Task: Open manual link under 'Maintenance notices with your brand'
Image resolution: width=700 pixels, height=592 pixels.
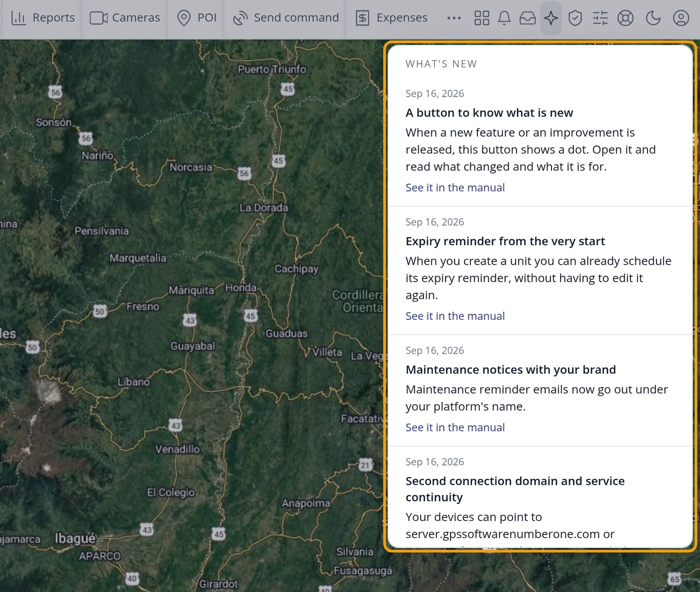Action: [455, 427]
